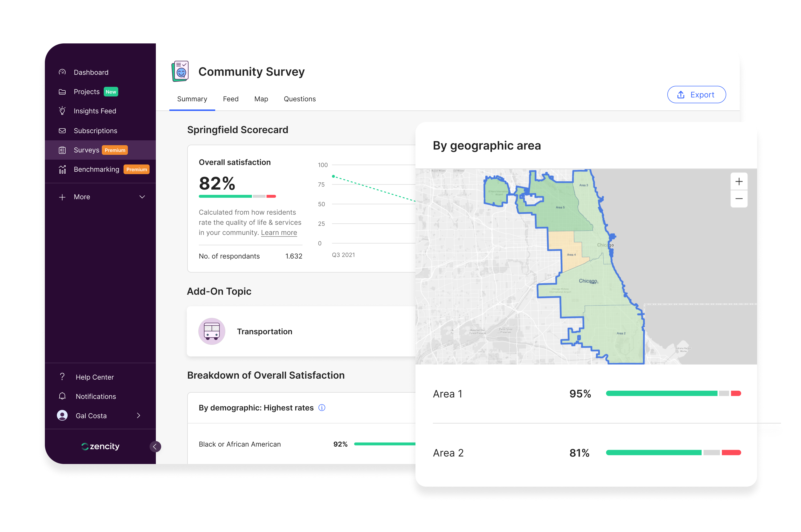Open Subscriptions envelope icon
Image resolution: width=801 pixels, height=532 pixels.
(x=62, y=131)
